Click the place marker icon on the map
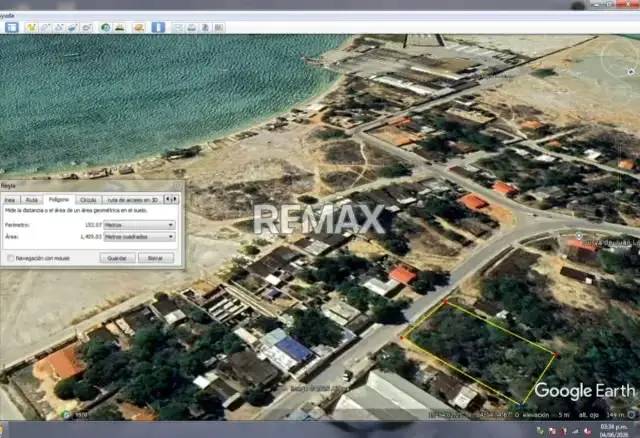The image size is (640, 438). 579,236
